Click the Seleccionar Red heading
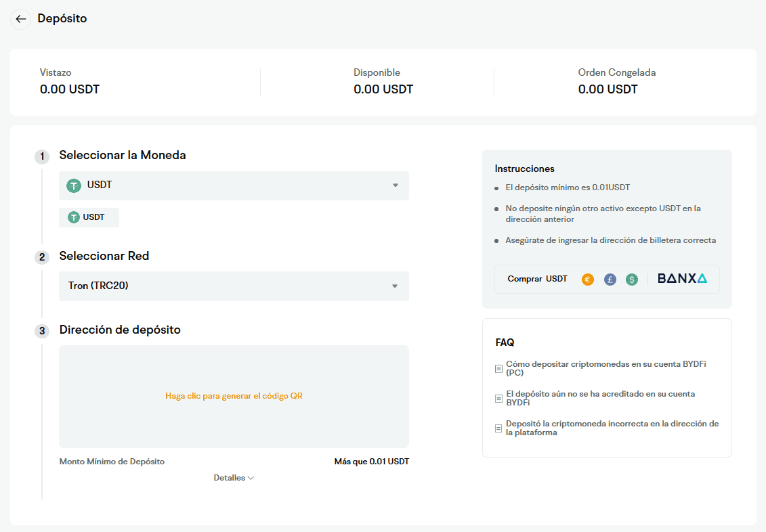Image resolution: width=766 pixels, height=532 pixels. [104, 257]
